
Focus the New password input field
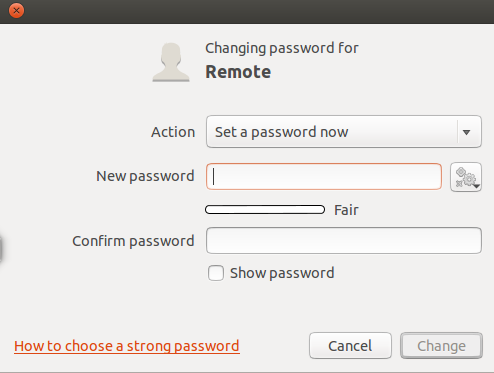[324, 177]
